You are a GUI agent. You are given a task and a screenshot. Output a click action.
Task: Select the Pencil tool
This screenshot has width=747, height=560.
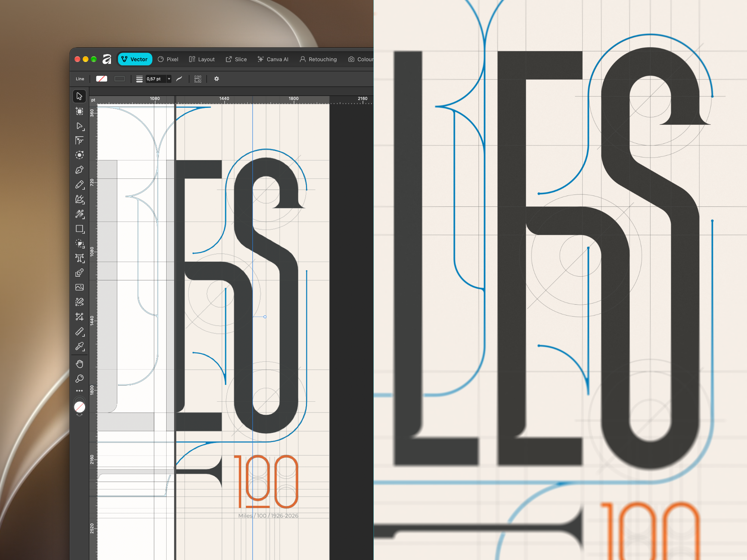79,184
